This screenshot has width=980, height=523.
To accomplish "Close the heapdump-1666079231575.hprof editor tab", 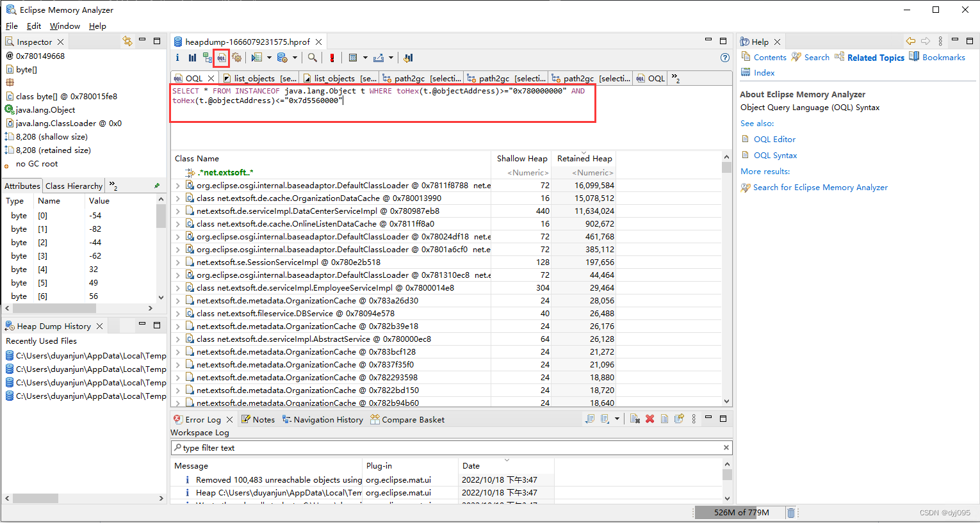I will 318,42.
